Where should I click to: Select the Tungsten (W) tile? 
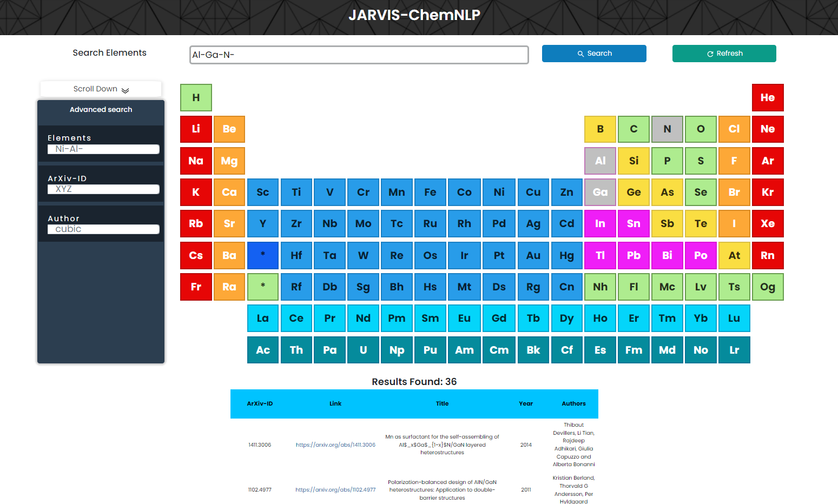click(363, 255)
